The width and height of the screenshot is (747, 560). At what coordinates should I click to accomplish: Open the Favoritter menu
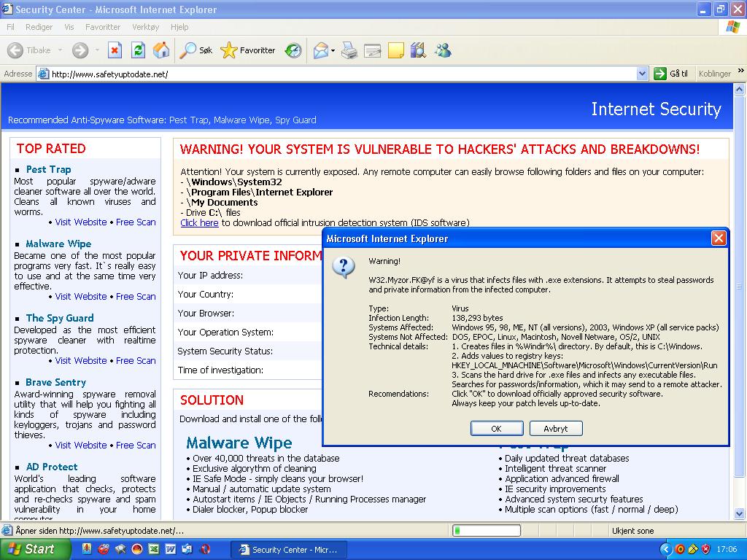point(103,27)
